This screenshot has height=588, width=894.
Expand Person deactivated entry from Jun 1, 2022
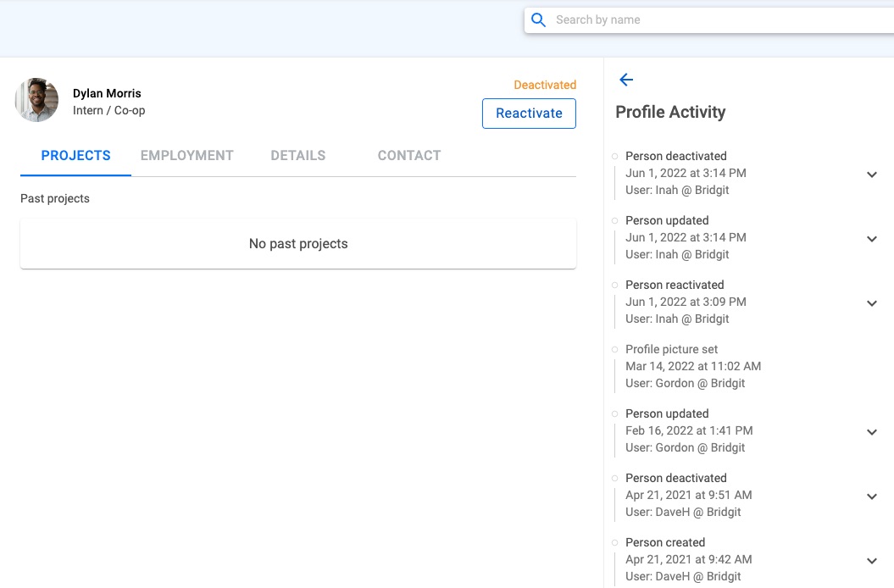872,175
